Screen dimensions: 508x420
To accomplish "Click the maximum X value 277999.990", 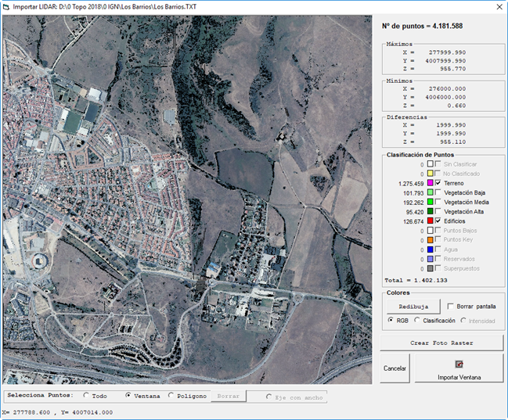I will [447, 52].
